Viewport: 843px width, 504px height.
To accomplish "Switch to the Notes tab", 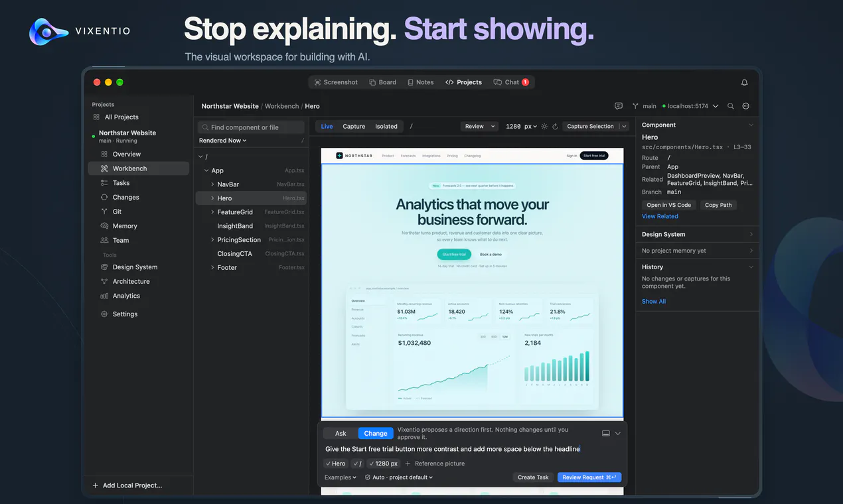I will [420, 82].
